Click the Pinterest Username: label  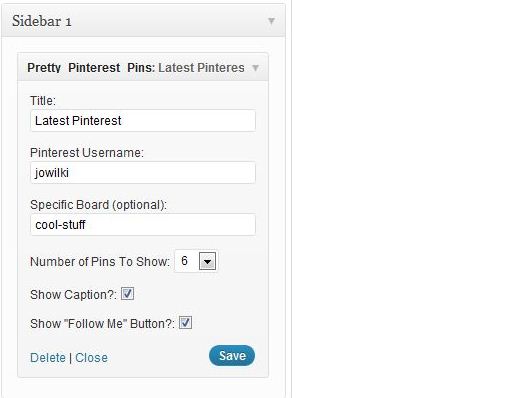click(x=87, y=153)
